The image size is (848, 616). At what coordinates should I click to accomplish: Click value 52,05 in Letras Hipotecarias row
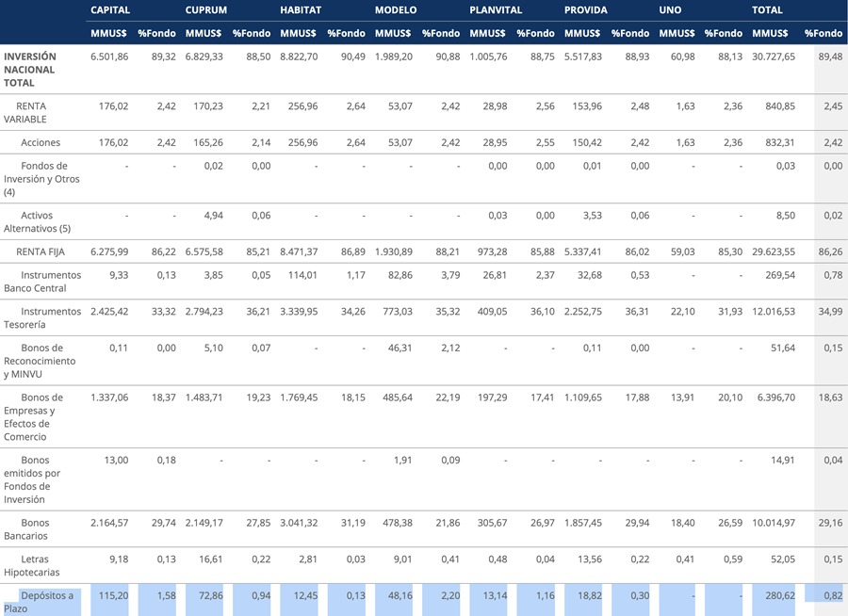(x=783, y=559)
